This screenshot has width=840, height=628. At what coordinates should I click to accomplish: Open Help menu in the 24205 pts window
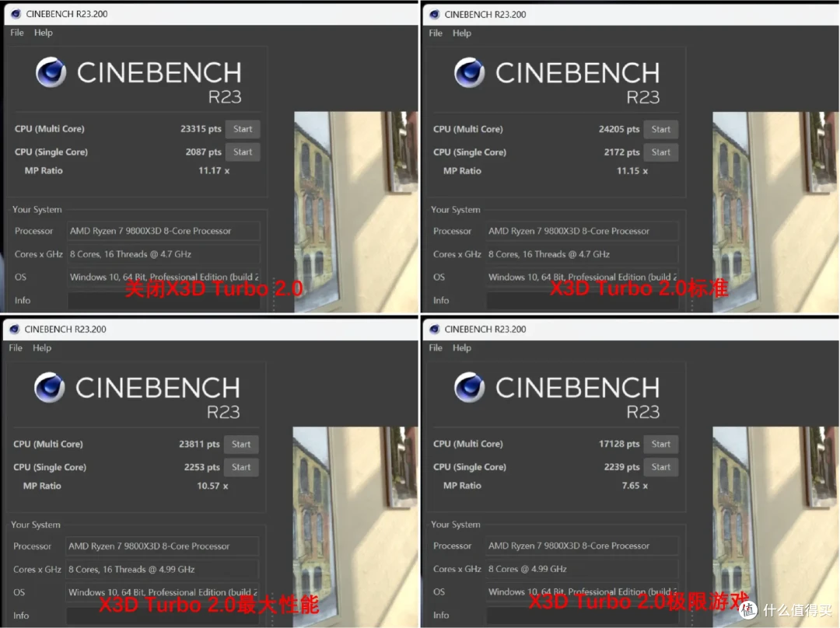point(462,33)
